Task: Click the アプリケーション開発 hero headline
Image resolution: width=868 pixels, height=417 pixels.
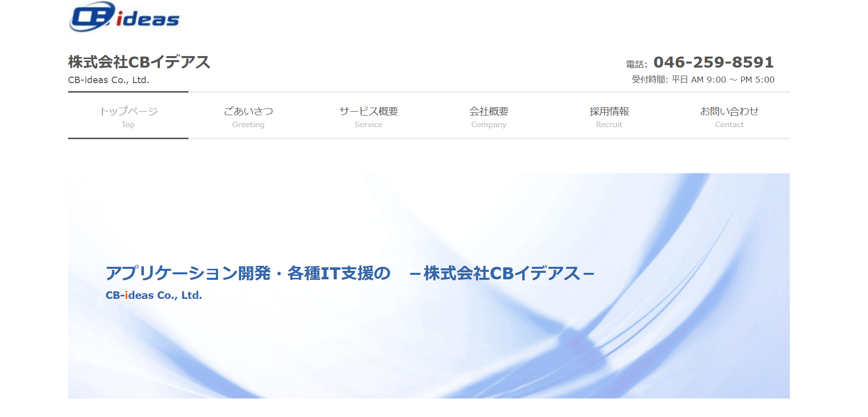Action: (x=349, y=273)
